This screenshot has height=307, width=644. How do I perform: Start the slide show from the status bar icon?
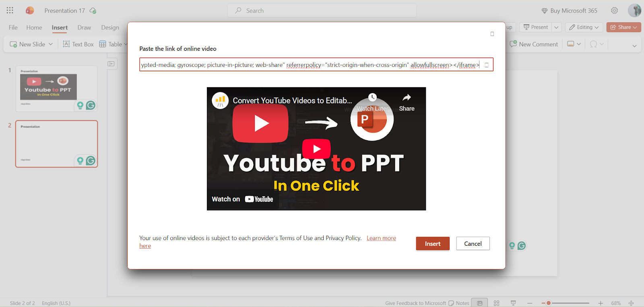[x=513, y=303]
